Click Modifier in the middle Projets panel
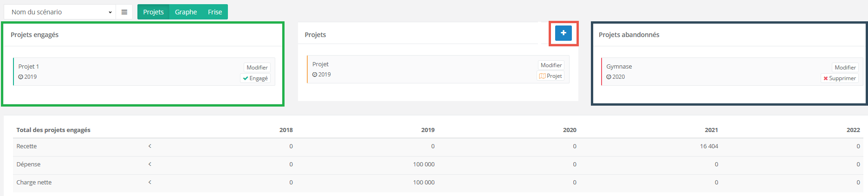This screenshot has height=196, width=868. click(551, 65)
